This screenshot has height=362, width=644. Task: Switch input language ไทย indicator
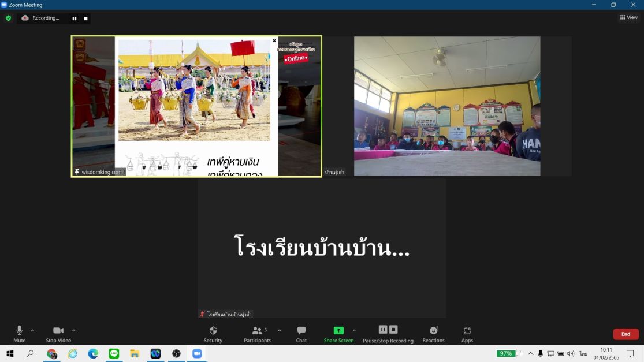pyautogui.click(x=583, y=353)
